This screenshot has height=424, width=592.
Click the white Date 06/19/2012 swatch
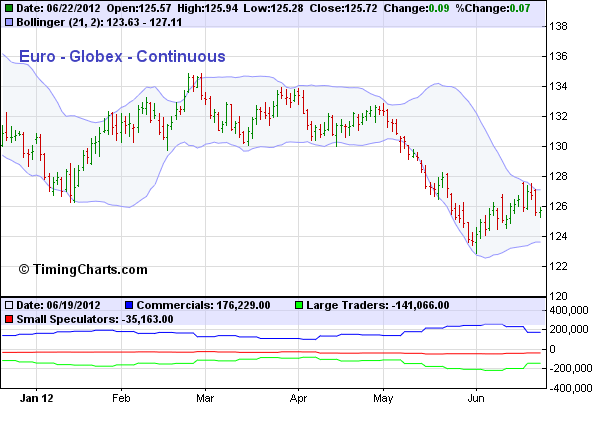click(x=9, y=305)
